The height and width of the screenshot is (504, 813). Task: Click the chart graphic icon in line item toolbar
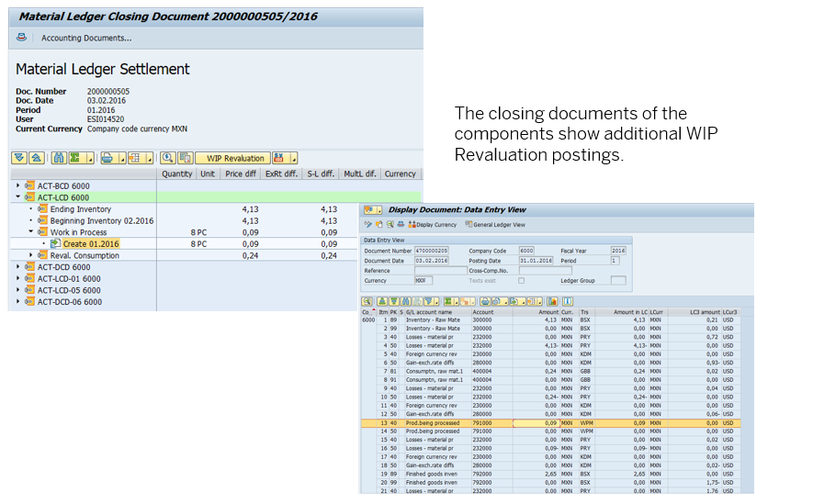(x=552, y=301)
